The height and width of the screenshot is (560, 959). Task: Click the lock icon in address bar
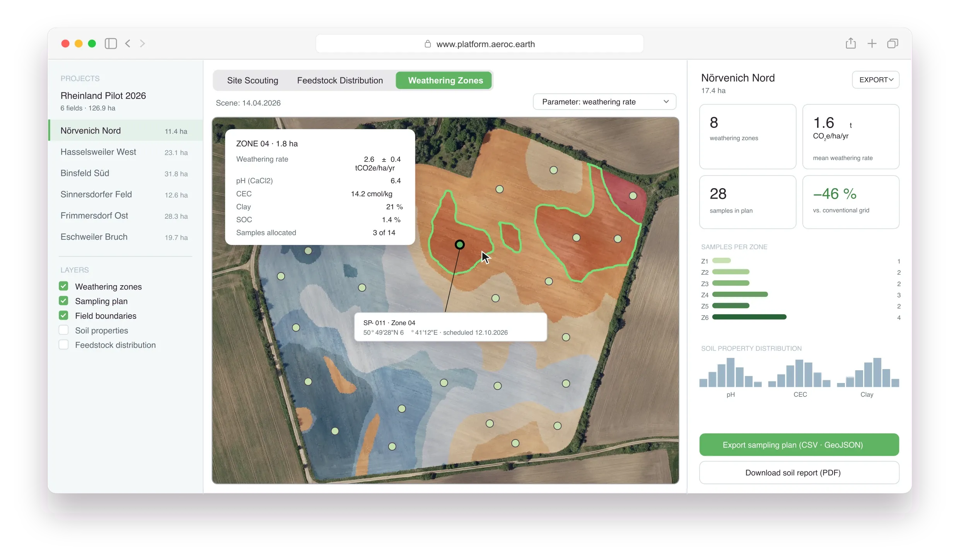click(428, 44)
